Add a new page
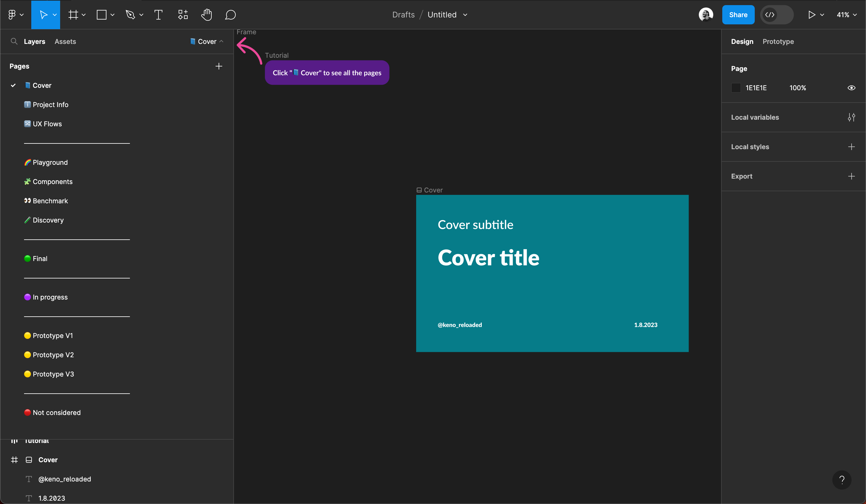The height and width of the screenshot is (504, 866). pyautogui.click(x=219, y=66)
